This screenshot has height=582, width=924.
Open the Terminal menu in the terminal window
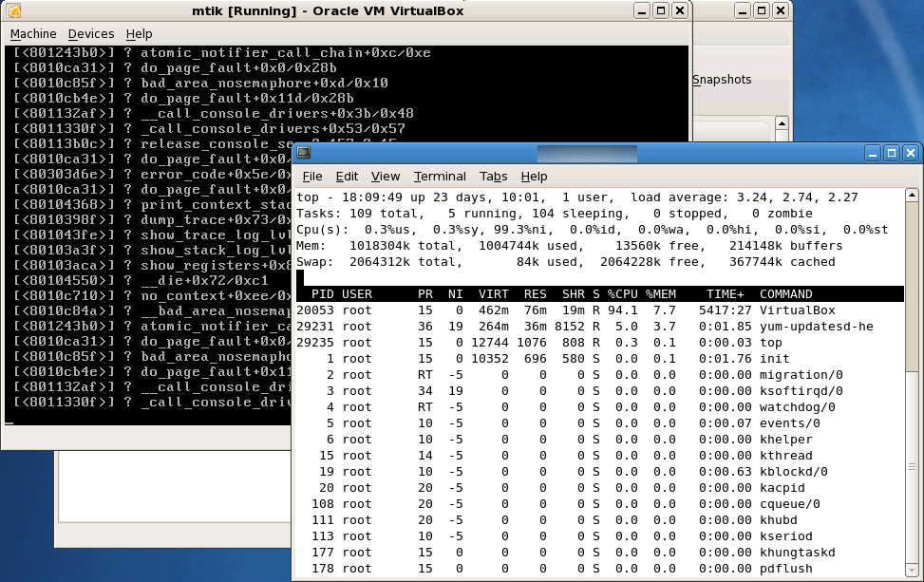(x=440, y=177)
